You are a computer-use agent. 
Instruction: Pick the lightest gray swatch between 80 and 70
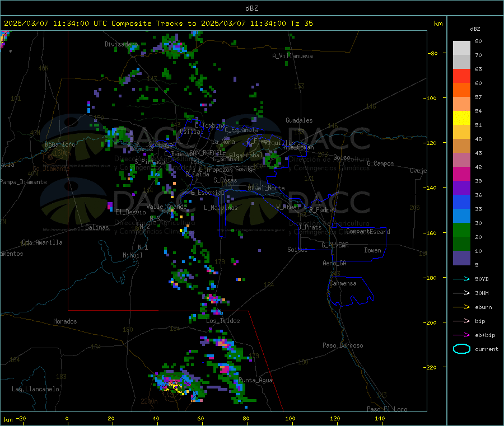(x=461, y=48)
